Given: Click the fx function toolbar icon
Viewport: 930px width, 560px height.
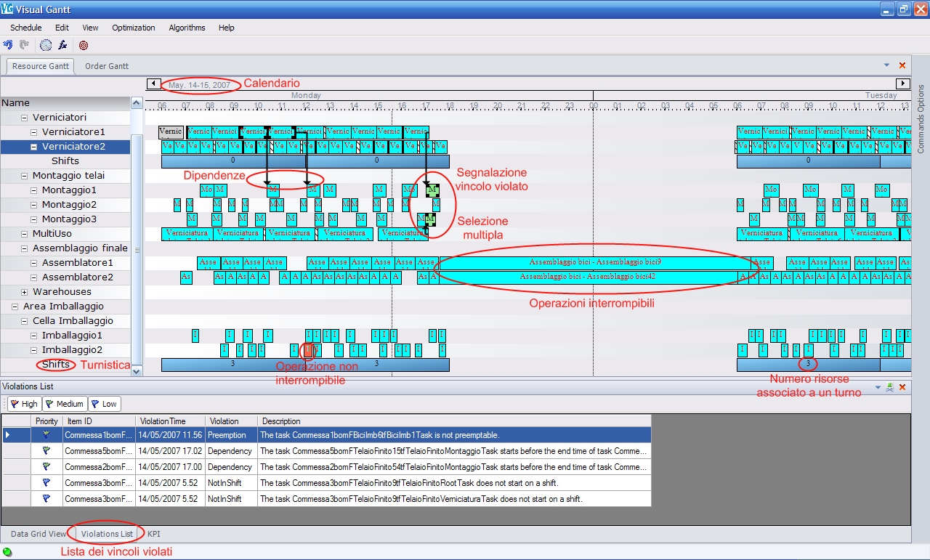Looking at the screenshot, I should (x=63, y=45).
